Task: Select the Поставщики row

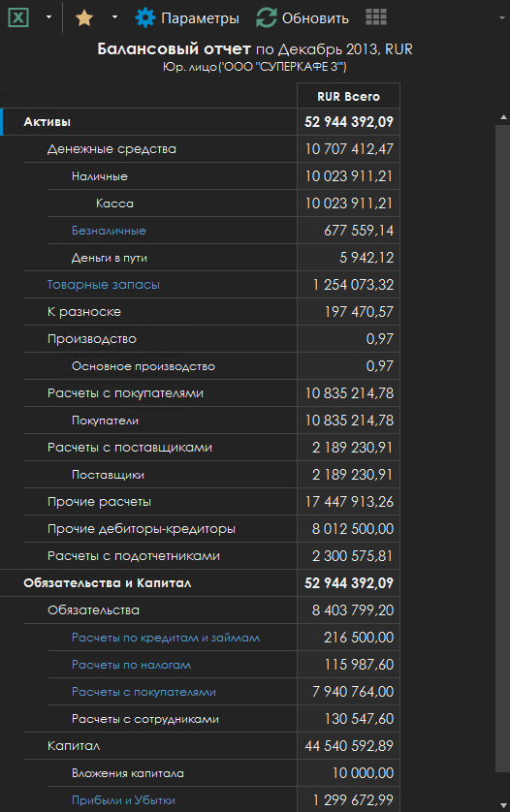Action: 223,475
